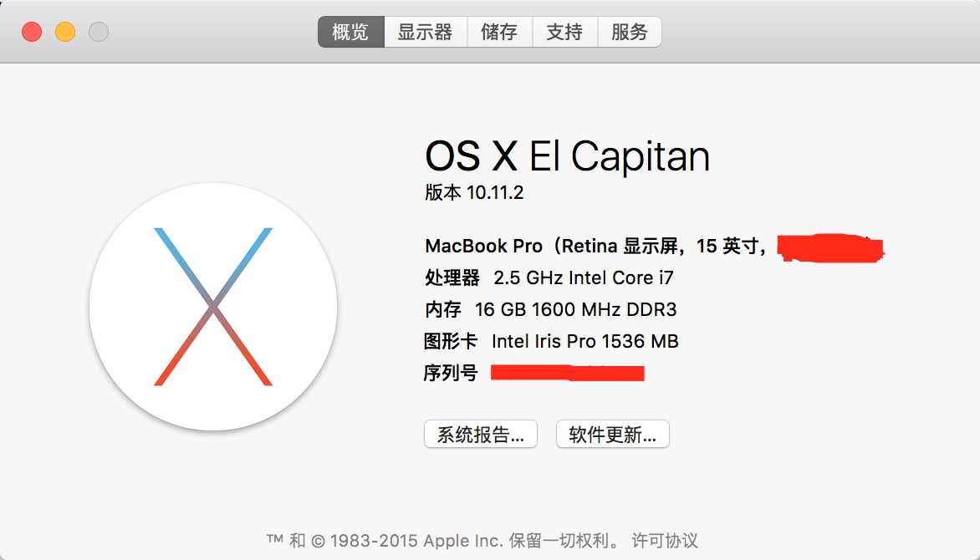The width and height of the screenshot is (980, 560).
Task: Click the OS X El Capitan title text
Action: click(567, 155)
